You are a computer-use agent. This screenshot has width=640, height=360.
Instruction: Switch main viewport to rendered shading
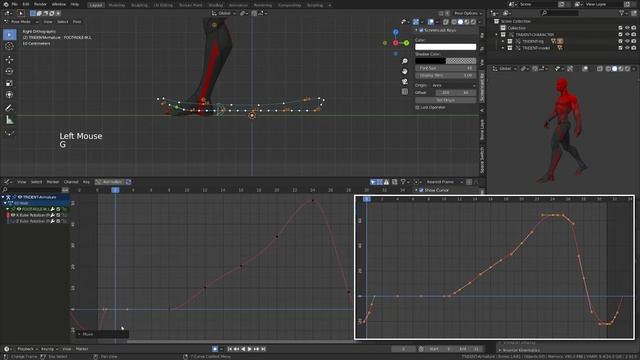pos(473,22)
